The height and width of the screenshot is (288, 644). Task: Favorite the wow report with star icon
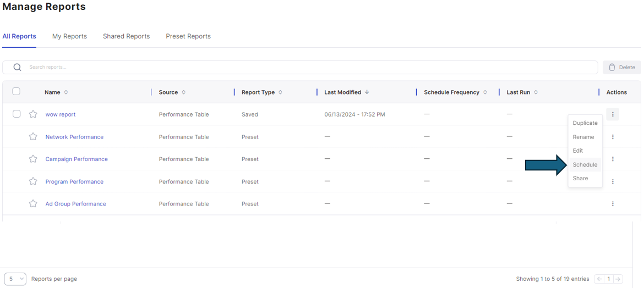coord(33,114)
